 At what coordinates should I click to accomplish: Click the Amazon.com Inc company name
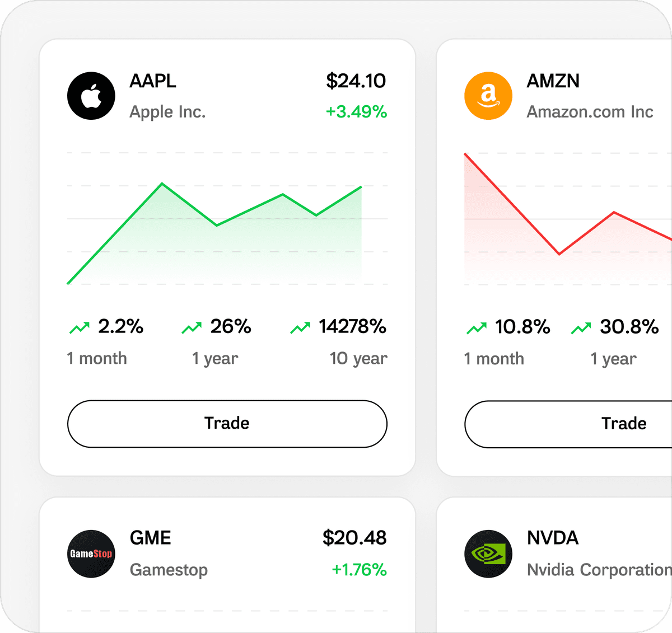[589, 111]
